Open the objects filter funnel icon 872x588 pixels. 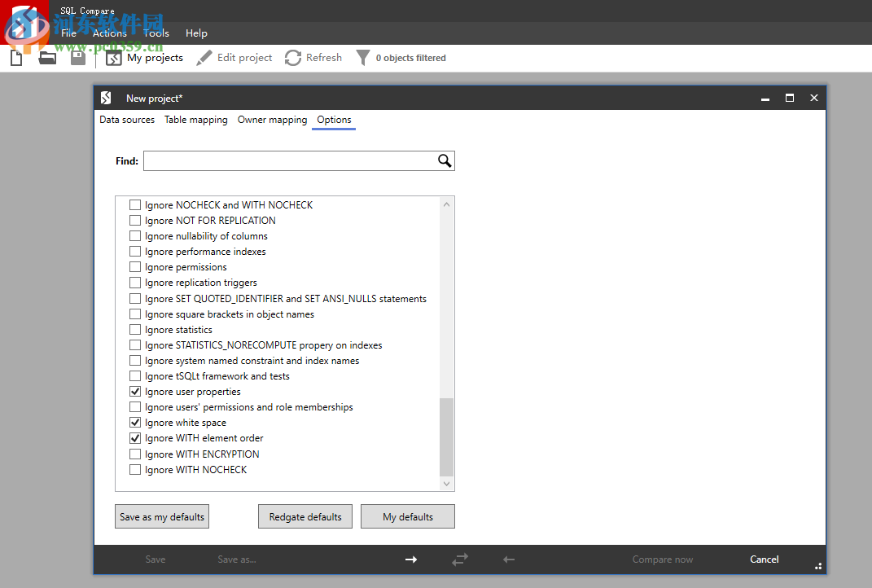[363, 57]
